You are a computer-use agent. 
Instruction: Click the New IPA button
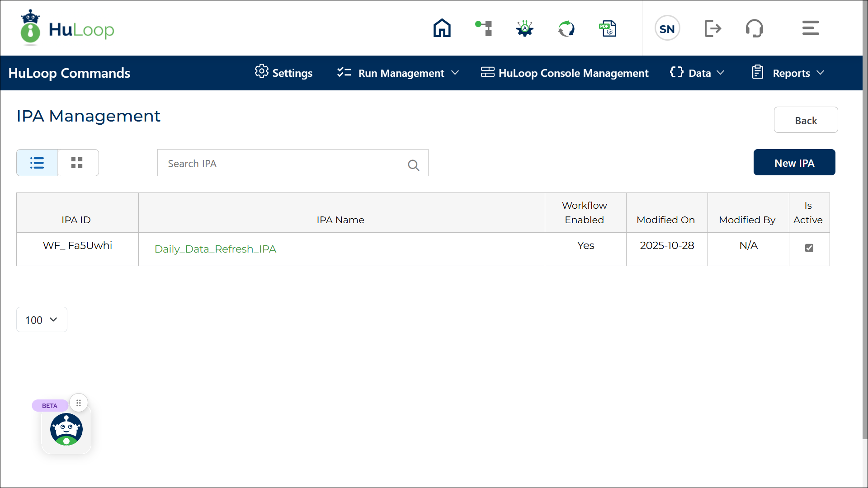tap(794, 163)
